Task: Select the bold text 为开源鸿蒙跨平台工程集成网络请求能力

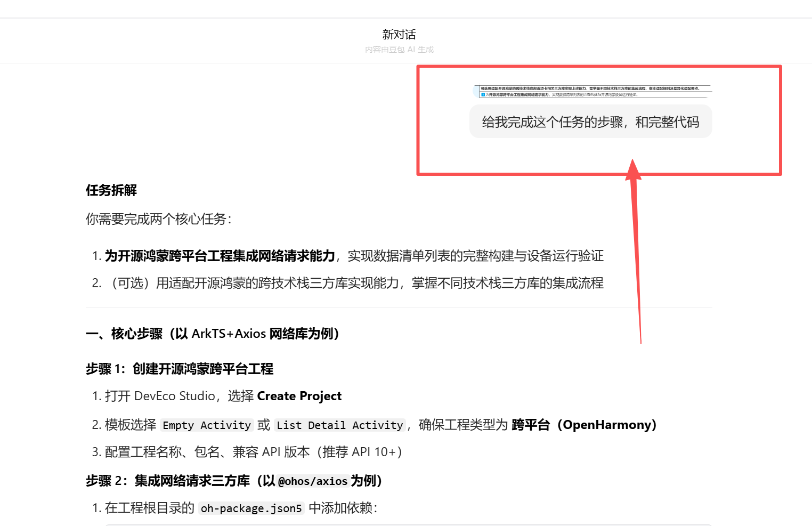Action: (x=220, y=256)
